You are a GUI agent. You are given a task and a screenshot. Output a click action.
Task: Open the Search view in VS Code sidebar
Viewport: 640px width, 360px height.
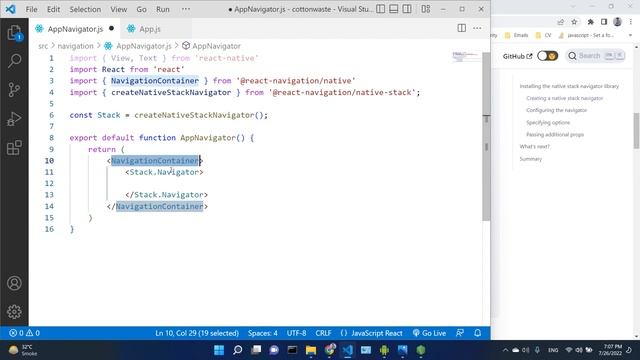click(14, 61)
